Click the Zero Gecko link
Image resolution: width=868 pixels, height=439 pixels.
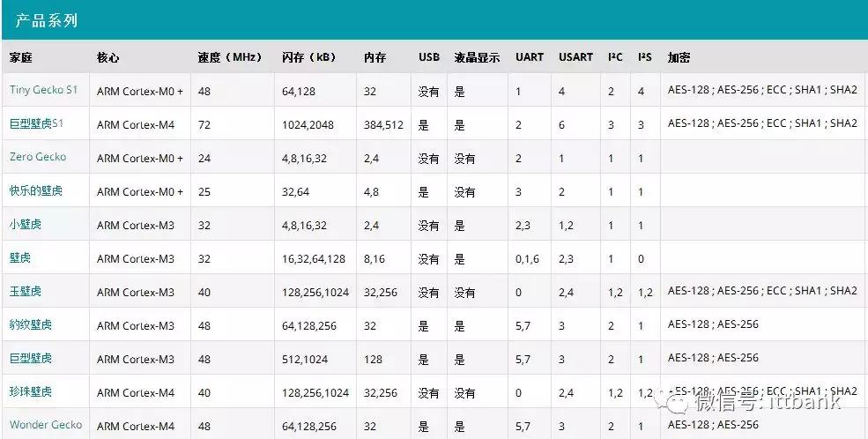38,157
